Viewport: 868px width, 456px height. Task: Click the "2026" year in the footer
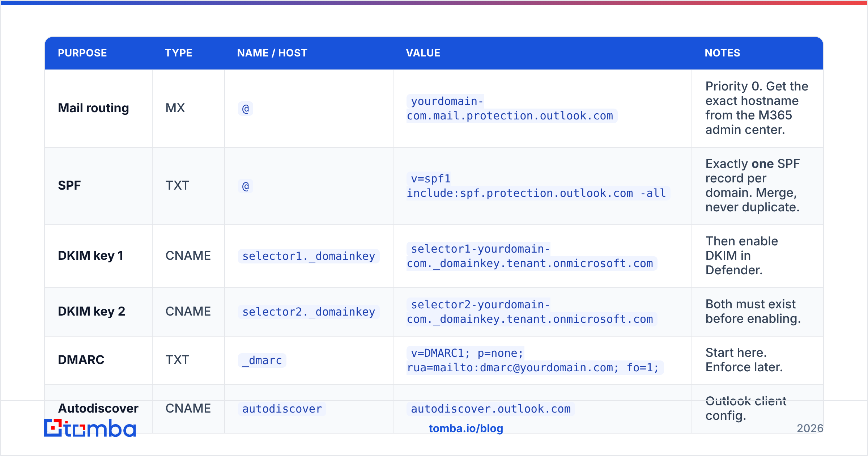810,428
